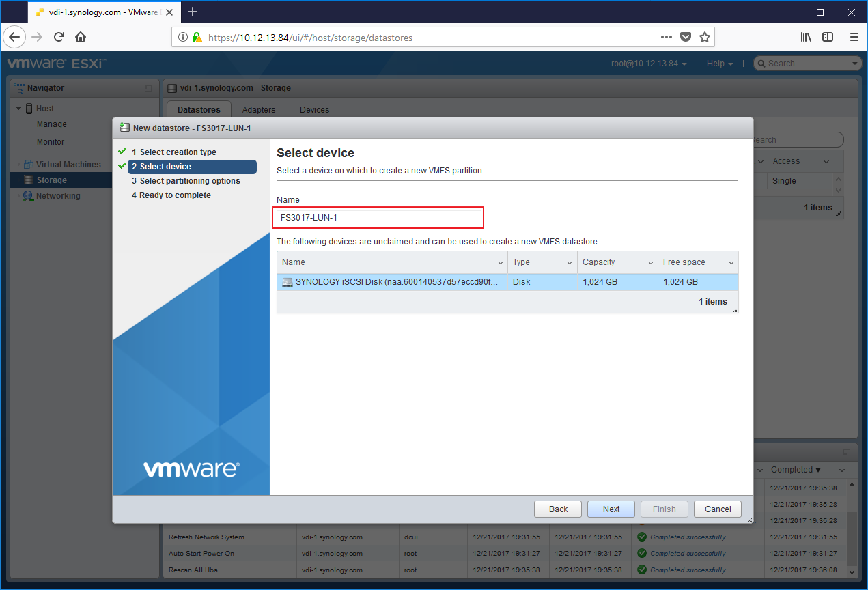Click the lock security icon in address bar

coord(197,38)
